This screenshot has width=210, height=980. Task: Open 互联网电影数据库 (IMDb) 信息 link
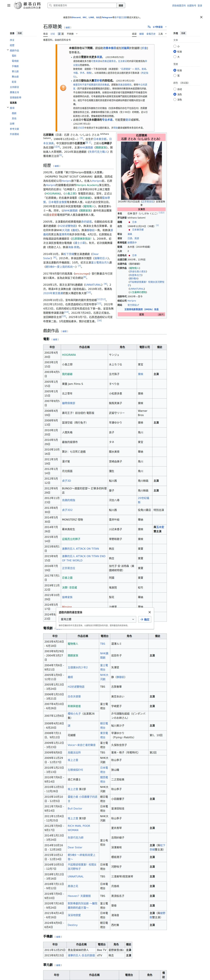[x=141, y=309]
